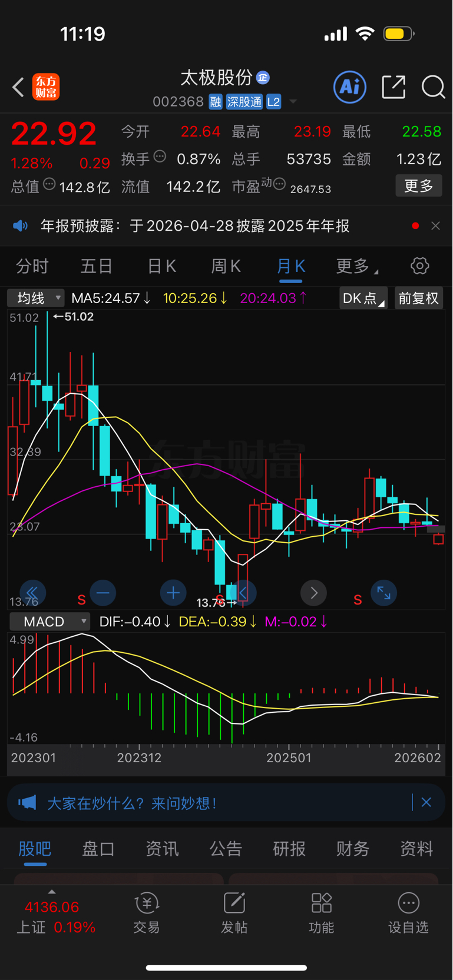Open the 总值 info icon
The image size is (453, 980).
click(x=49, y=184)
